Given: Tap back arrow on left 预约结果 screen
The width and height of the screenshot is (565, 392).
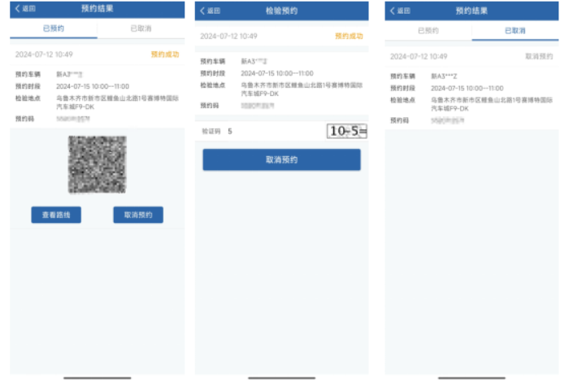Looking at the screenshot, I should tap(17, 9).
